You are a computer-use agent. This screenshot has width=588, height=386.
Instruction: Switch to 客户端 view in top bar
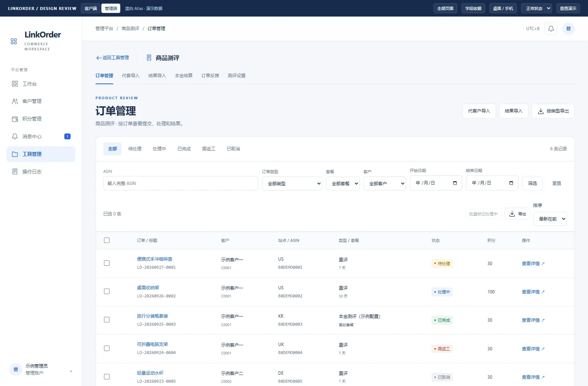click(91, 8)
